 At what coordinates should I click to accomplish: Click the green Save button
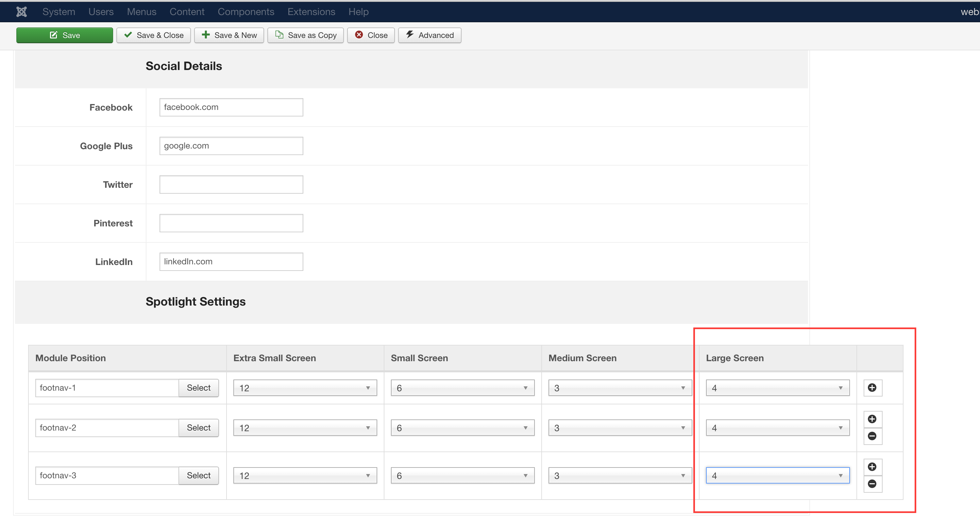pyautogui.click(x=64, y=35)
